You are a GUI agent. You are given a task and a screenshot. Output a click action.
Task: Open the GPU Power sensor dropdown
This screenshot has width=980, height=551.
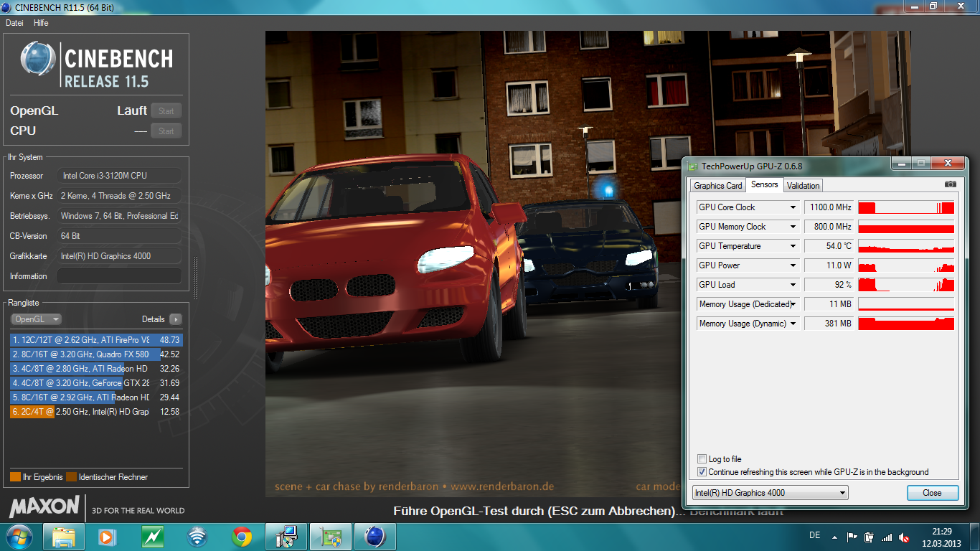coord(793,265)
